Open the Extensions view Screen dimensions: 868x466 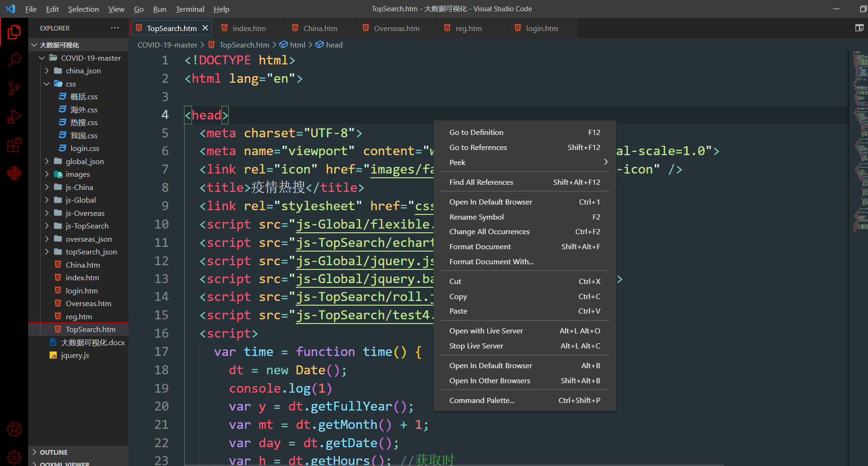(14, 145)
